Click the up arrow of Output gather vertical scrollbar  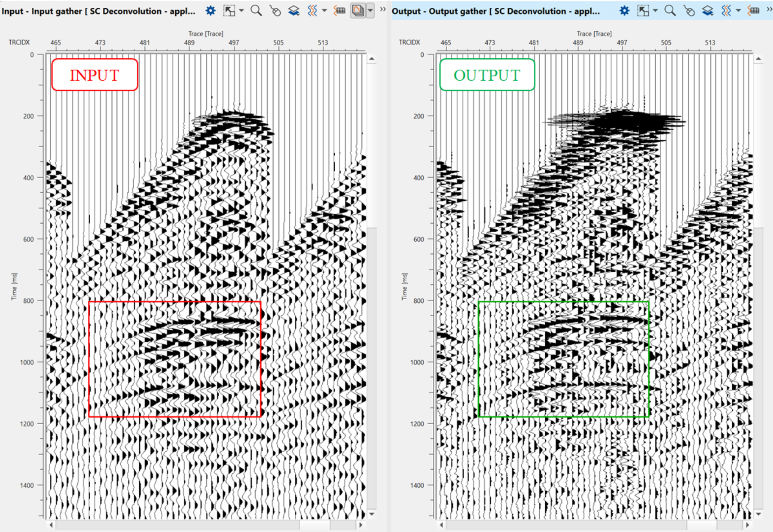(758, 59)
